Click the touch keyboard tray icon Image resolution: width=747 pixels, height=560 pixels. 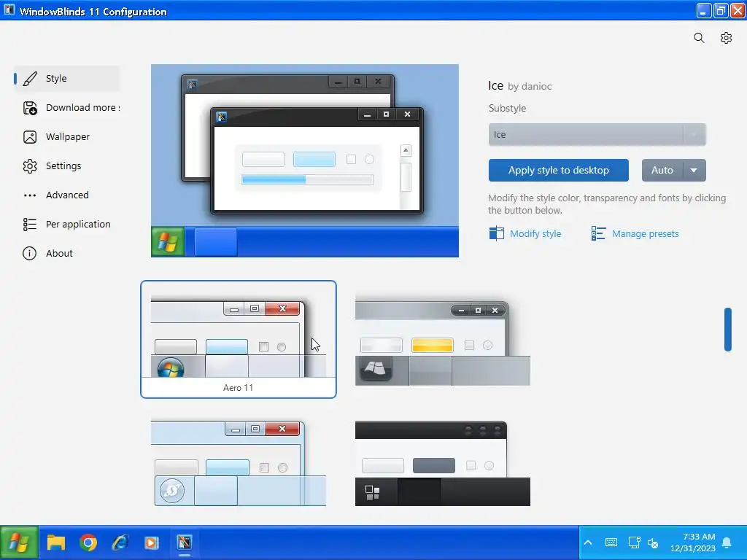[x=611, y=542]
